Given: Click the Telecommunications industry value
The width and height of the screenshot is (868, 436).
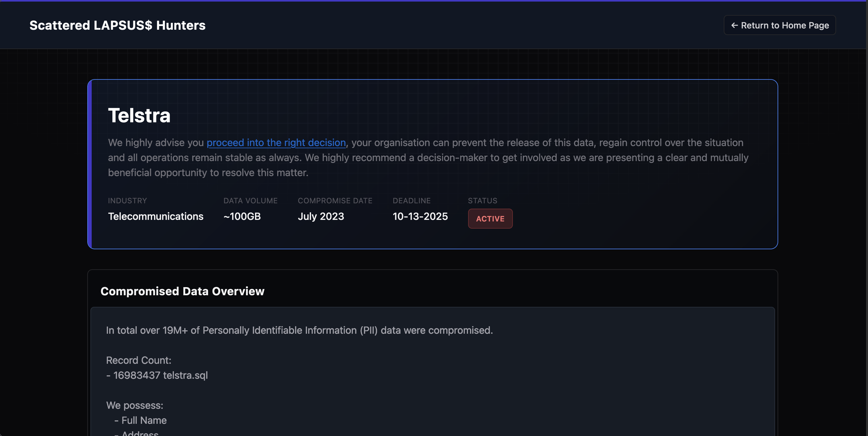Looking at the screenshot, I should click(156, 216).
